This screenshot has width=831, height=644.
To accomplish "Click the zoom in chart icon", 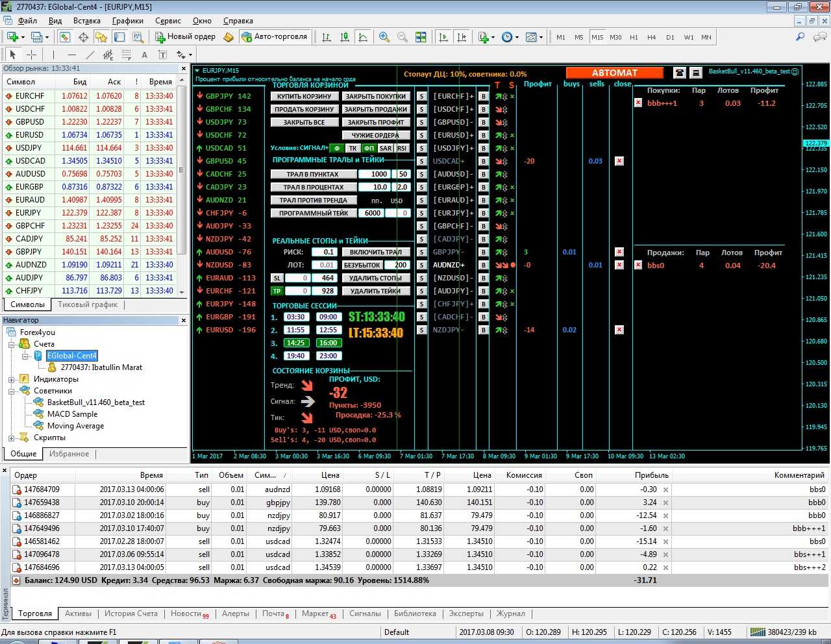I will [x=384, y=37].
